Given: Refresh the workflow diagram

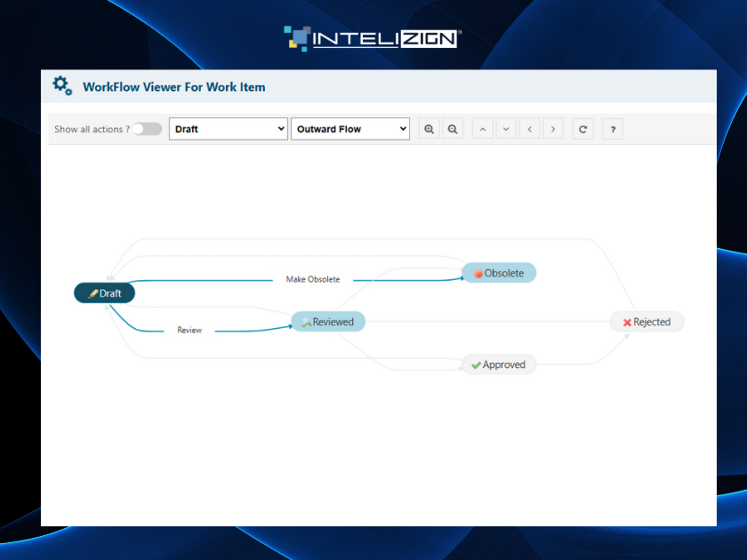Looking at the screenshot, I should pos(583,129).
